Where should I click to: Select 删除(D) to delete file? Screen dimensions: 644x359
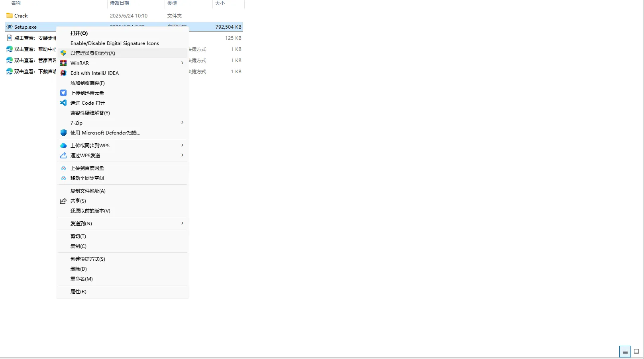pos(122,269)
